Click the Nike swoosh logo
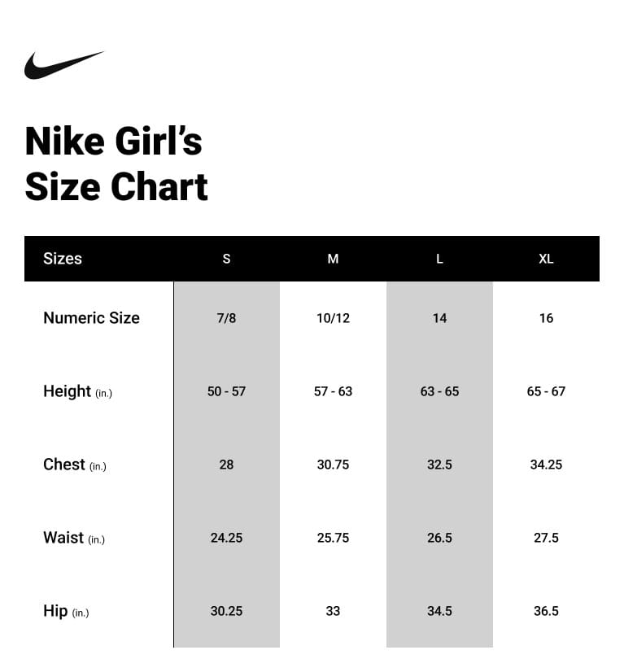The height and width of the screenshot is (672, 624). pyautogui.click(x=63, y=65)
